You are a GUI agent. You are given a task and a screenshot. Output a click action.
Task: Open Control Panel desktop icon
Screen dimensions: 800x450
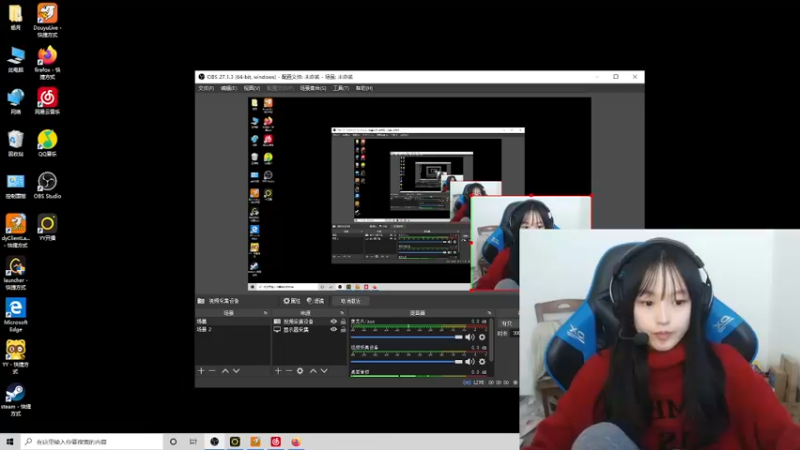click(x=16, y=185)
